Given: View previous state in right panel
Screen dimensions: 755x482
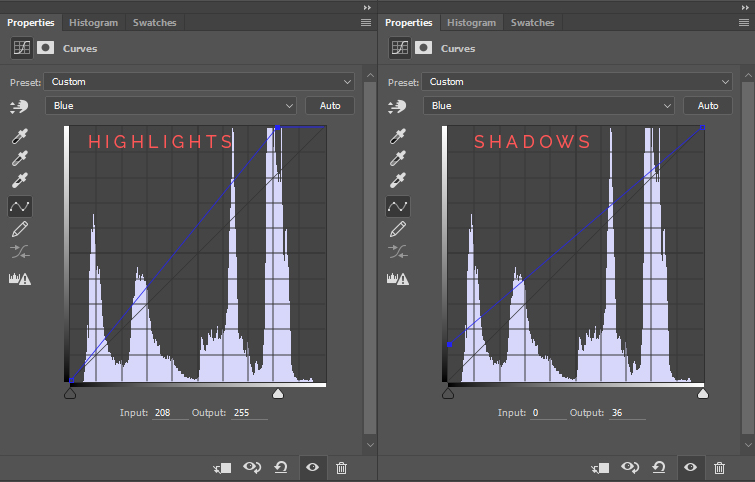Looking at the screenshot, I should coord(630,467).
